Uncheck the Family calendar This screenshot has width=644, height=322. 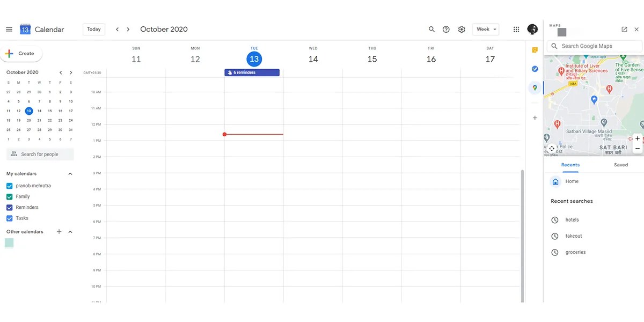pos(9,196)
